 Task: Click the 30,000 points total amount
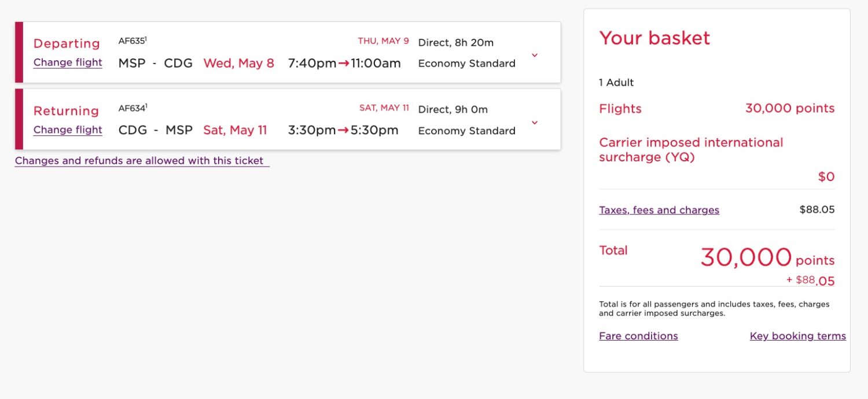[x=746, y=257]
